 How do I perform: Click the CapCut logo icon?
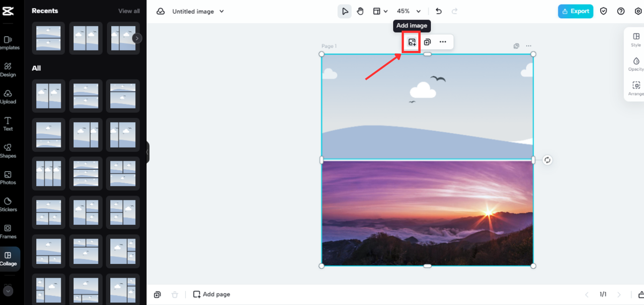point(8,12)
